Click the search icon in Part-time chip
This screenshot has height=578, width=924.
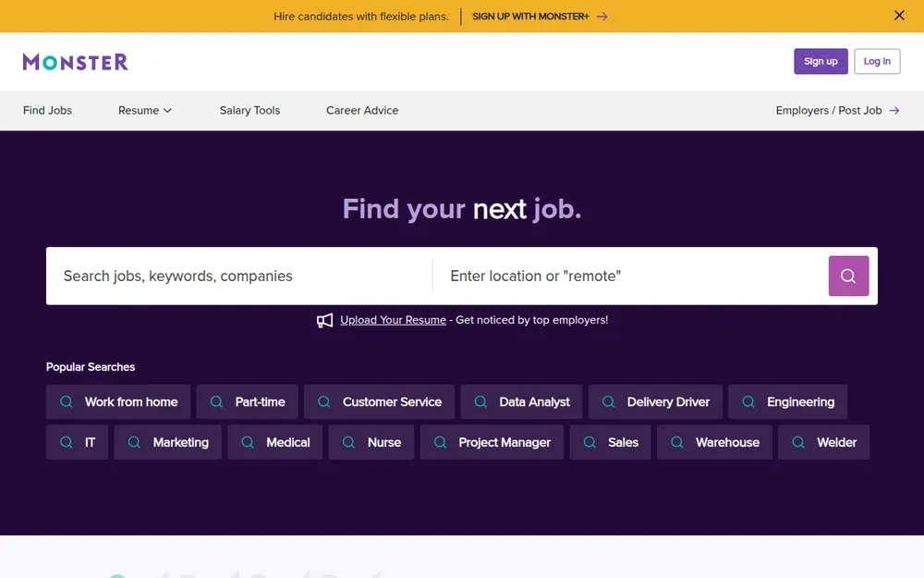click(x=216, y=401)
